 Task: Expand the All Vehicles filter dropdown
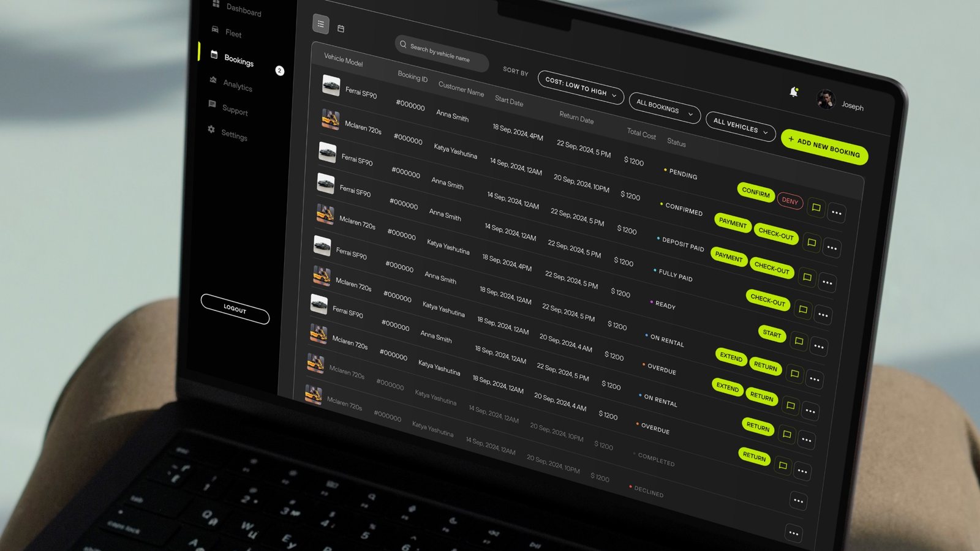tap(741, 126)
